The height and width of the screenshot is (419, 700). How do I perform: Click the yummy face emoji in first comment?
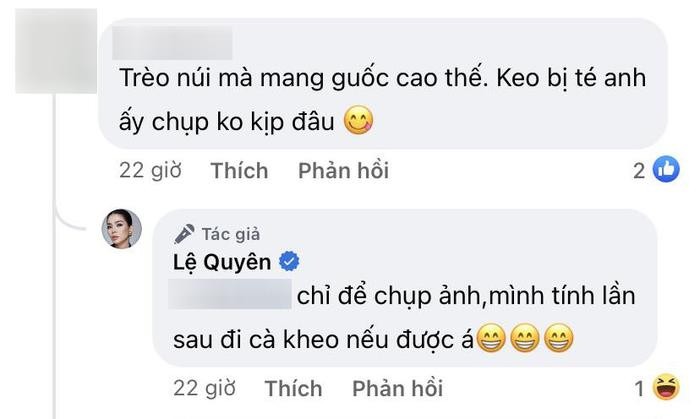coord(358,124)
